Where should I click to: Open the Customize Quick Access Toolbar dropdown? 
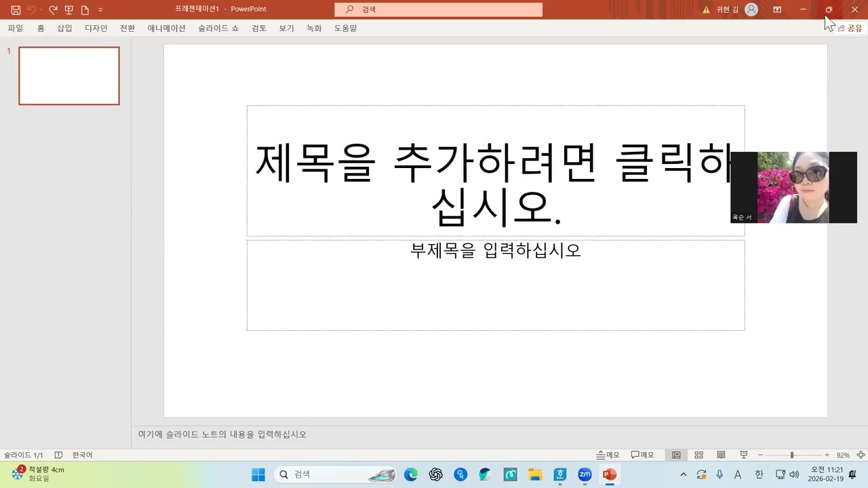pyautogui.click(x=100, y=9)
